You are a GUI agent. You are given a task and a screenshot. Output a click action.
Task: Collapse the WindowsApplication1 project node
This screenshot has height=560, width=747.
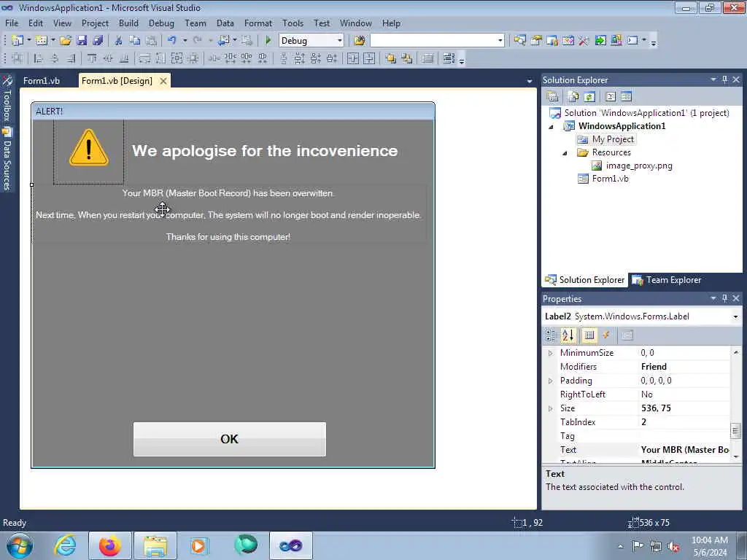[551, 127]
